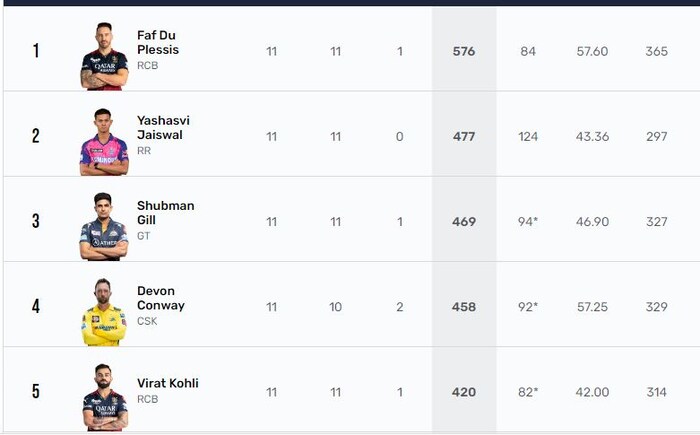This screenshot has height=435, width=700.
Task: Click the CSK team label under Conway
Action: [147, 321]
